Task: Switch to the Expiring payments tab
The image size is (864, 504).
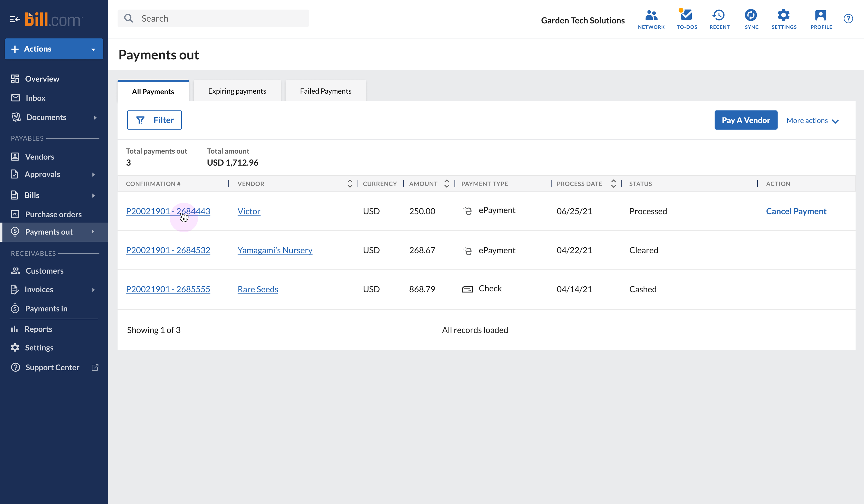Action: (237, 91)
